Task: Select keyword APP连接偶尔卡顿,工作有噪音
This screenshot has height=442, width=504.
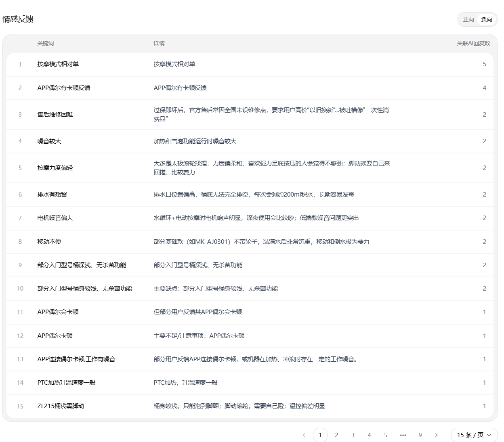Action: 76,359
